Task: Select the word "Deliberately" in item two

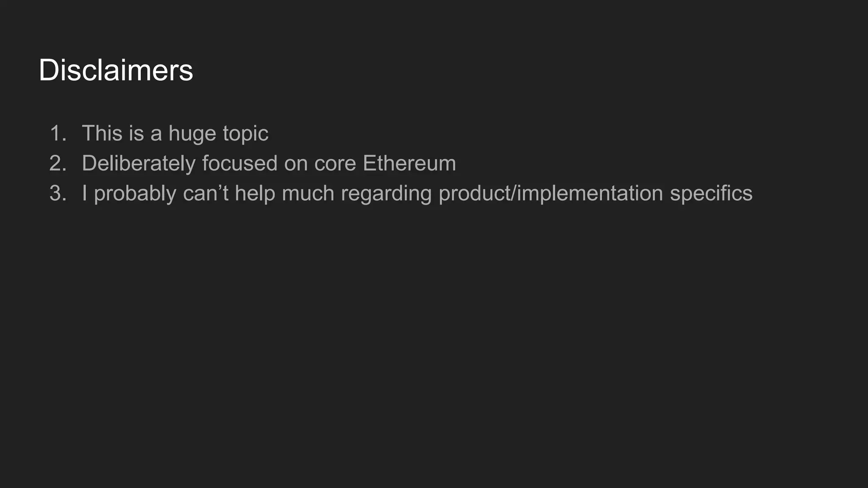Action: click(x=138, y=164)
